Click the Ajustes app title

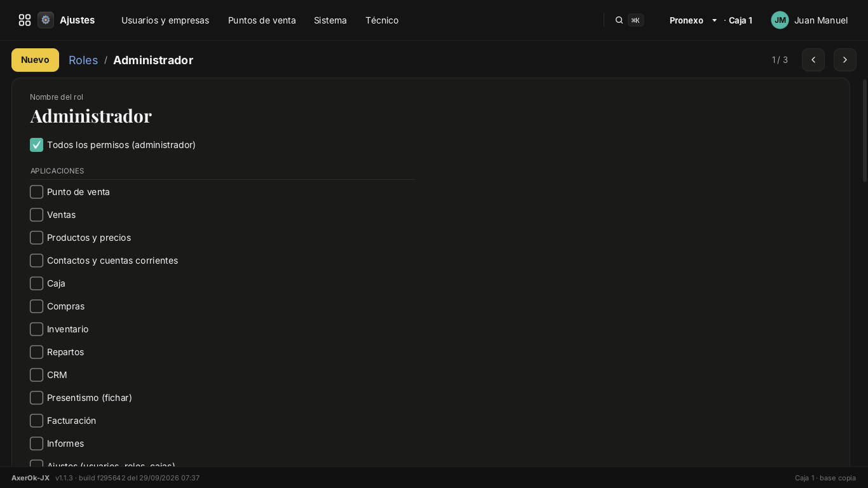point(78,20)
